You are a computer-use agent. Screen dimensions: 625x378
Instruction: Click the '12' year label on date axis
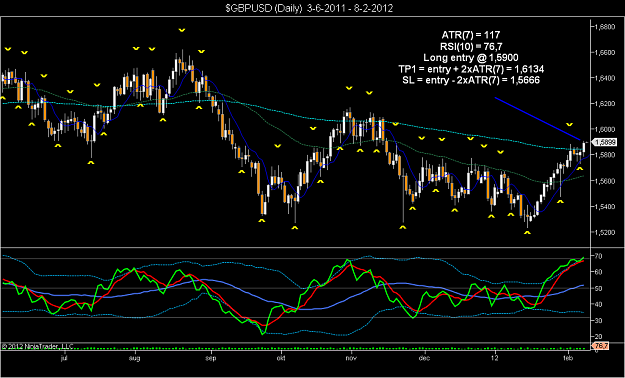[495, 358]
